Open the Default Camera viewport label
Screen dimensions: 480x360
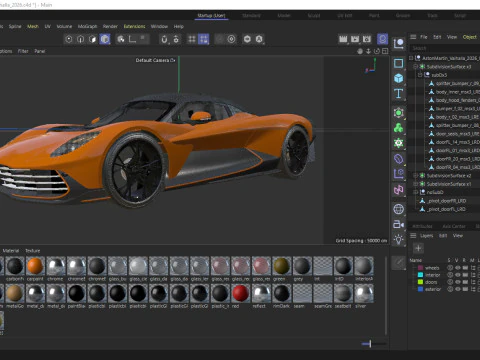pos(155,60)
